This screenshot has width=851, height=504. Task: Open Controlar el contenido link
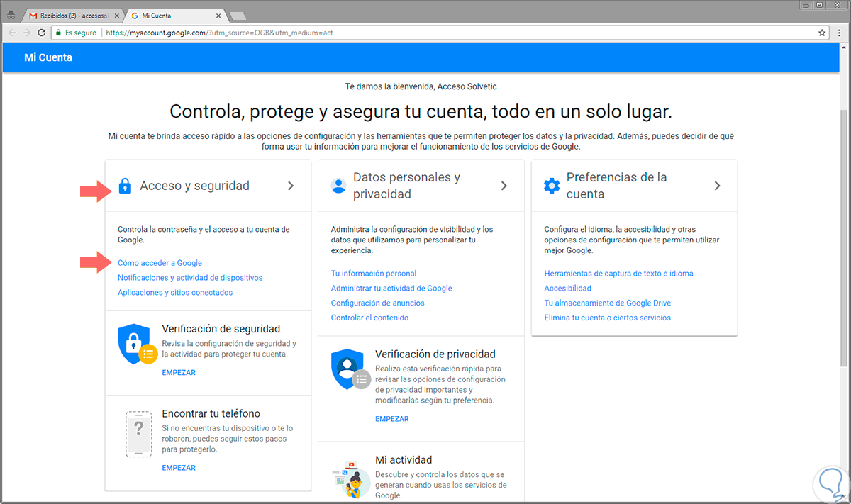(369, 318)
